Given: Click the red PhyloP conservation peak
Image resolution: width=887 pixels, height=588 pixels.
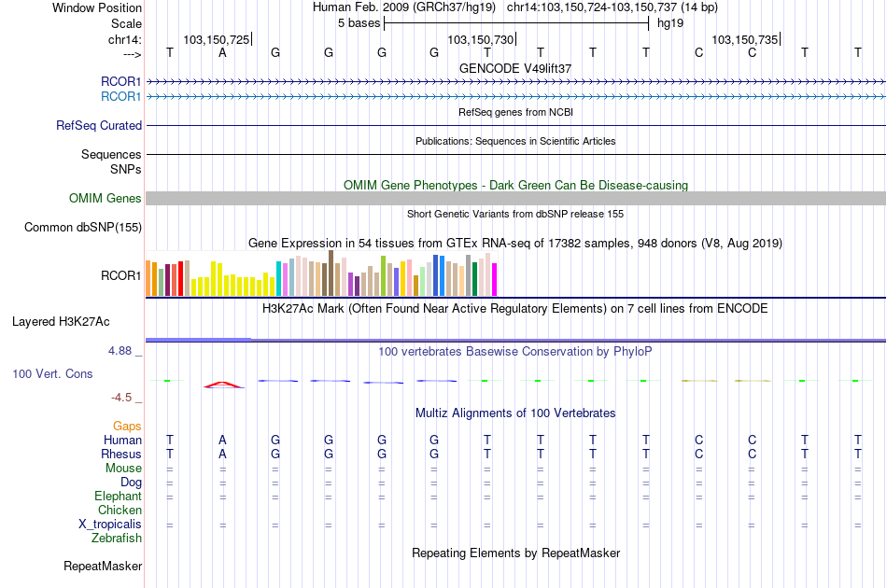Looking at the screenshot, I should [x=224, y=385].
